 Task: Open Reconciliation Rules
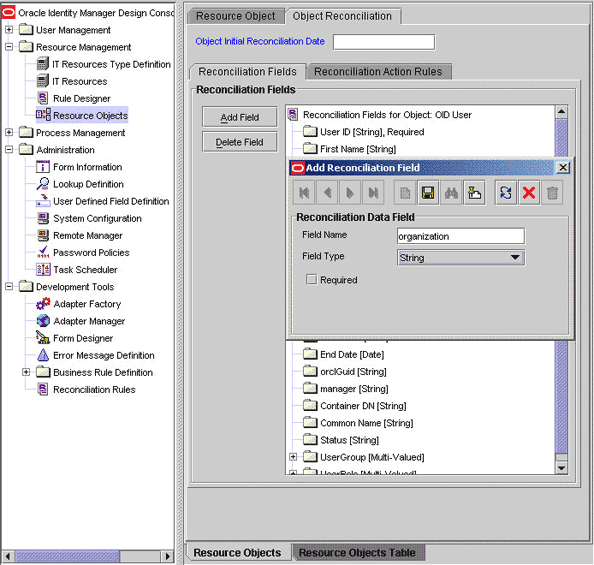(x=94, y=390)
